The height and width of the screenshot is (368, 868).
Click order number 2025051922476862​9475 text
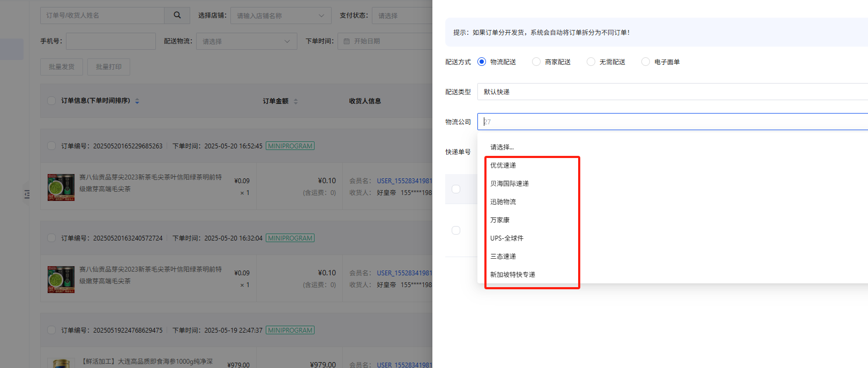pos(128,331)
